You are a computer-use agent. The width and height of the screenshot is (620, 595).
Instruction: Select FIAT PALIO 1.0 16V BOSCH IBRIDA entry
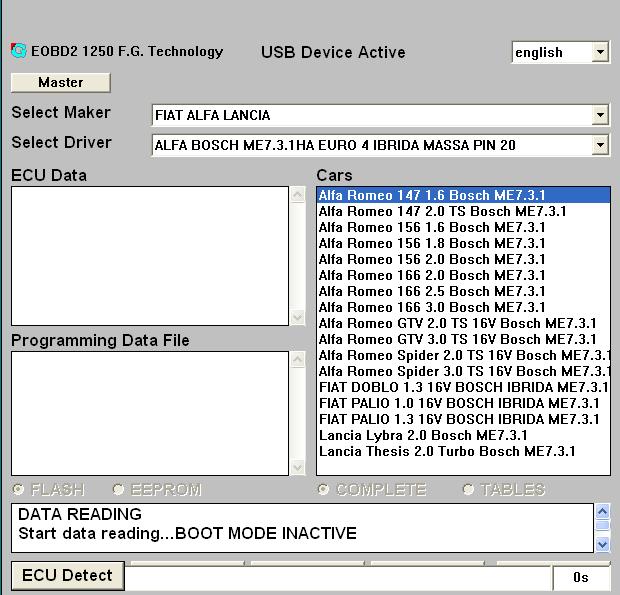463,403
